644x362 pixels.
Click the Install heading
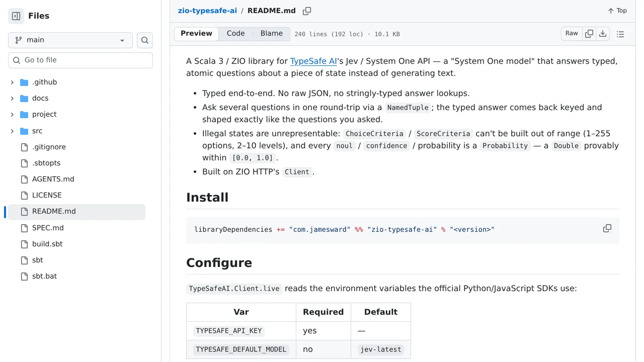pos(207,197)
